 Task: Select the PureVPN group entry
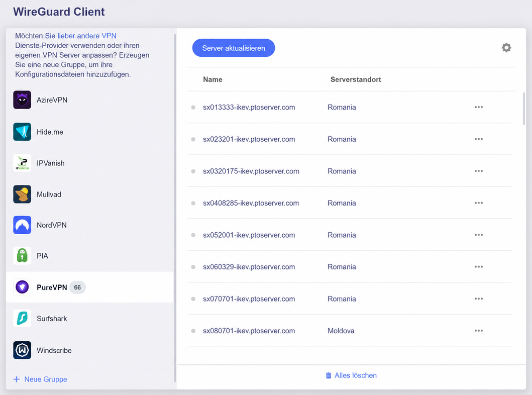(x=89, y=287)
